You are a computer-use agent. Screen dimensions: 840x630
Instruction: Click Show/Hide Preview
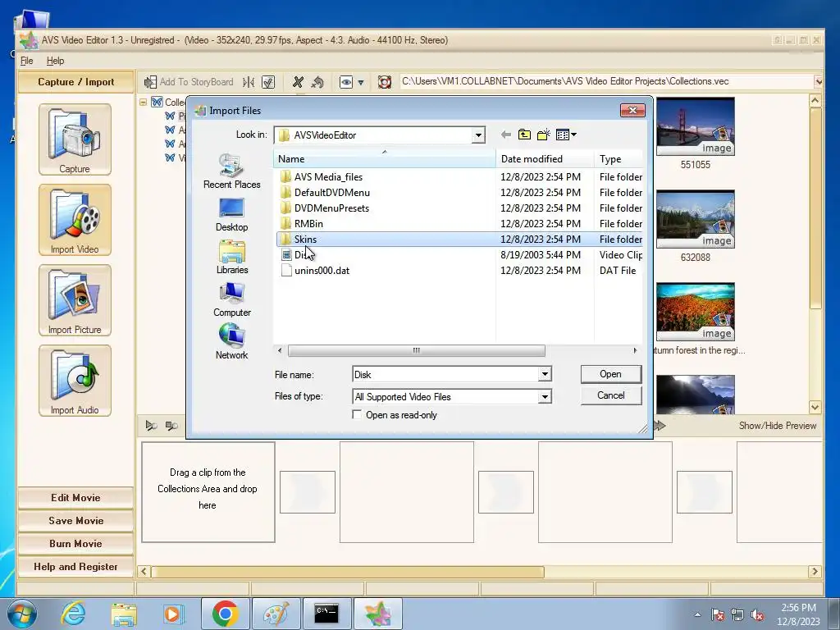[x=778, y=426]
